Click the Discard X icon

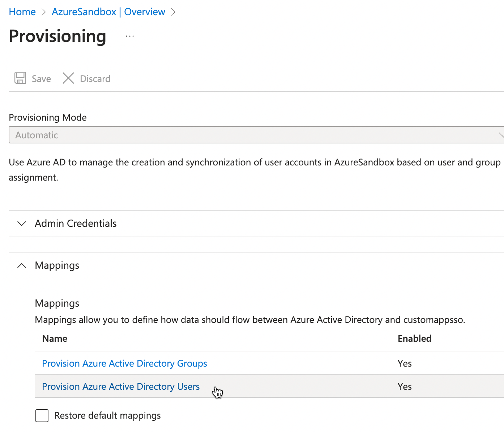click(x=68, y=78)
